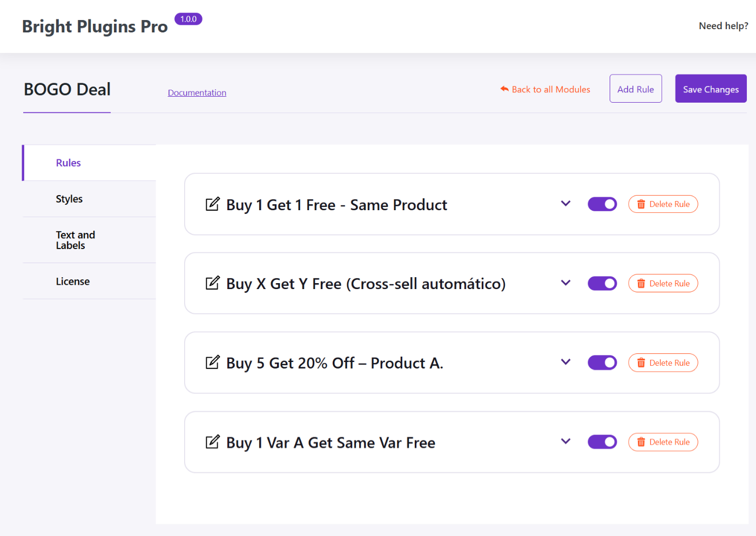Open the Documentation link

tap(197, 93)
